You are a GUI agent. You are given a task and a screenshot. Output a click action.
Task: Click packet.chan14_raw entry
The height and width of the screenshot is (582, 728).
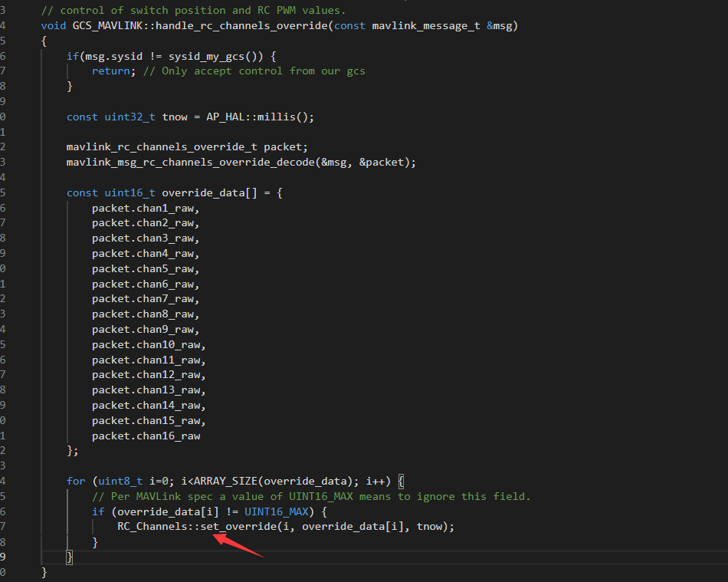click(x=149, y=406)
